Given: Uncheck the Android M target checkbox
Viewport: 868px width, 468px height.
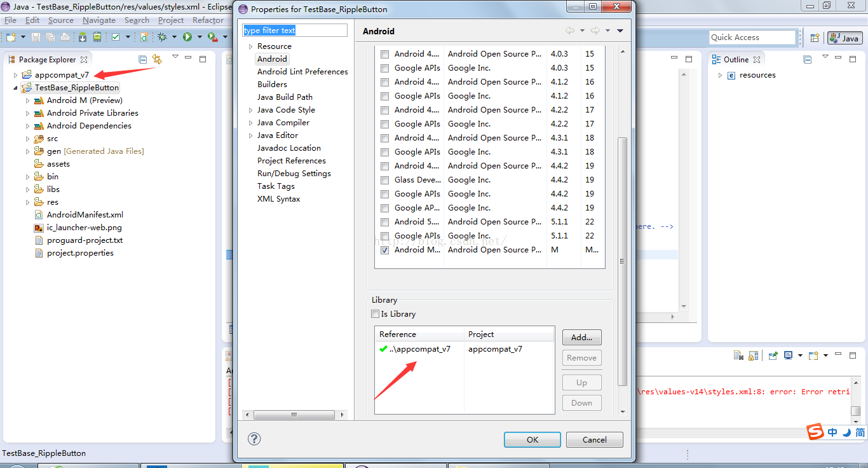Looking at the screenshot, I should pos(384,250).
